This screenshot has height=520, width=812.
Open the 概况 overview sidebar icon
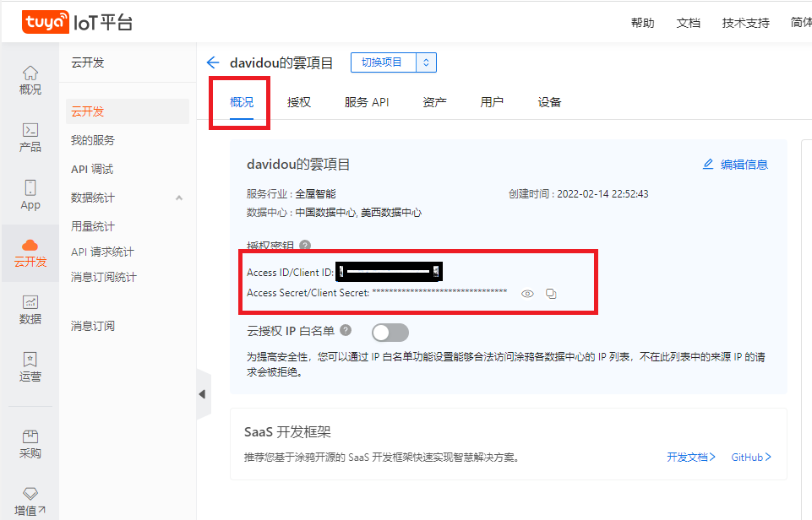30,80
